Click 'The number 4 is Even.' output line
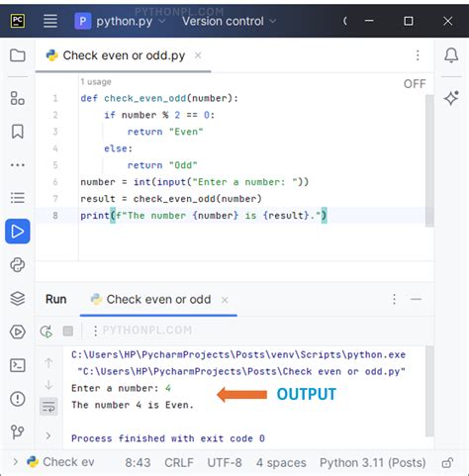 (133, 405)
